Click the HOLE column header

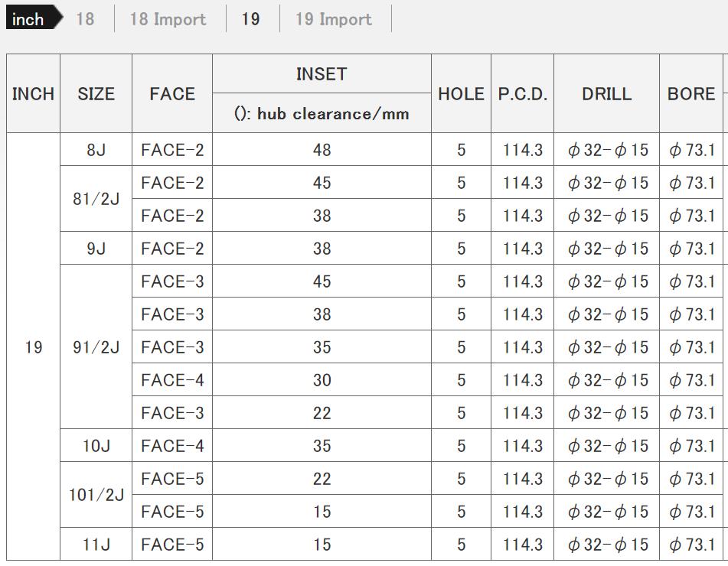(461, 94)
